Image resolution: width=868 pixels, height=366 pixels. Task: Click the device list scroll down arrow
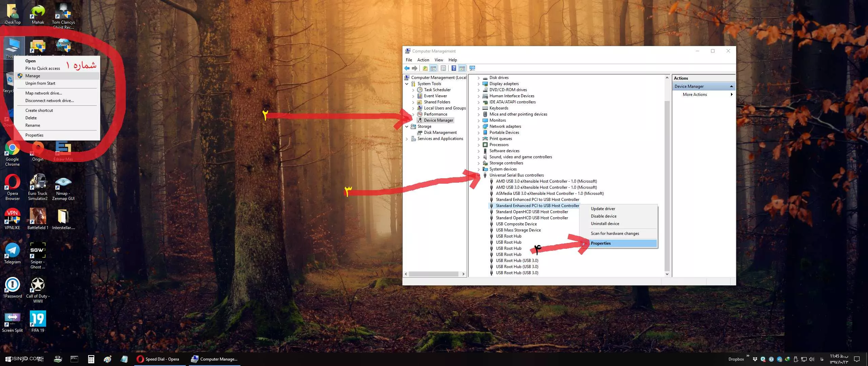667,274
